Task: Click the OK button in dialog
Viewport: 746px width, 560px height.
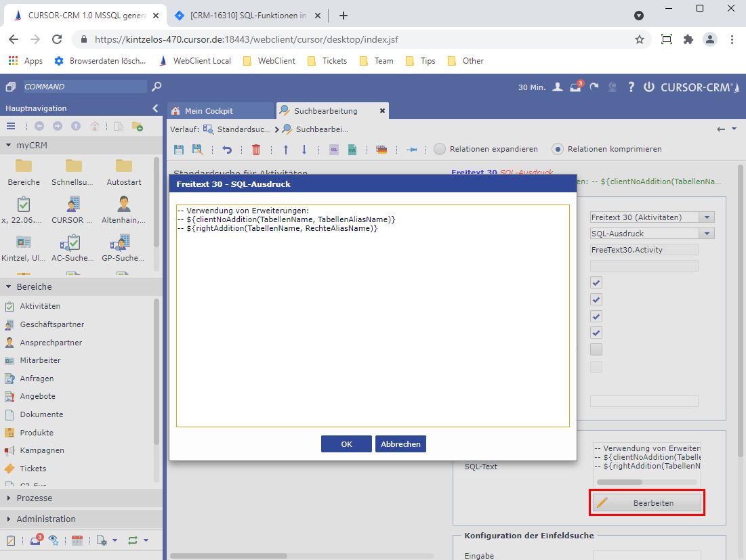Action: [x=346, y=444]
